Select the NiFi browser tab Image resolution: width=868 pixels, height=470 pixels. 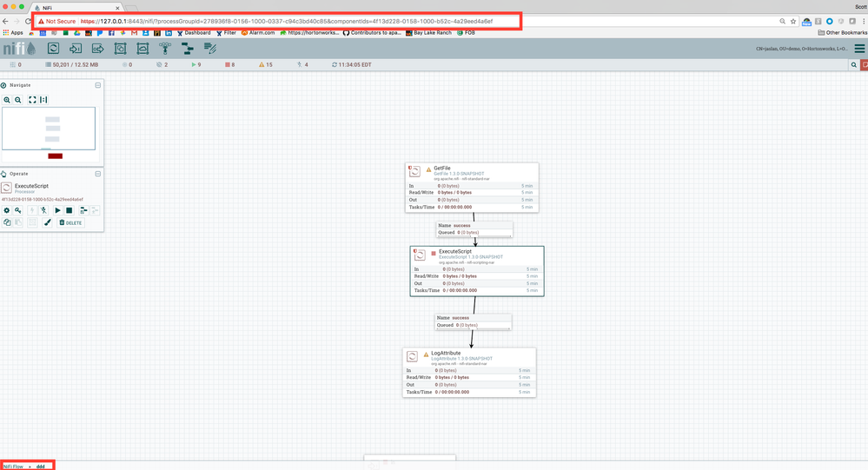(x=77, y=8)
